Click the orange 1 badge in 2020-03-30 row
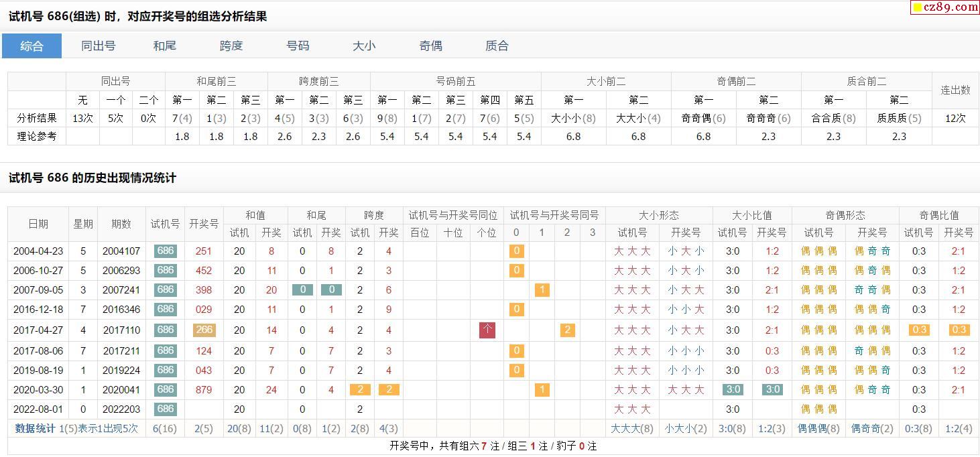The height and width of the screenshot is (457, 980). pos(542,389)
